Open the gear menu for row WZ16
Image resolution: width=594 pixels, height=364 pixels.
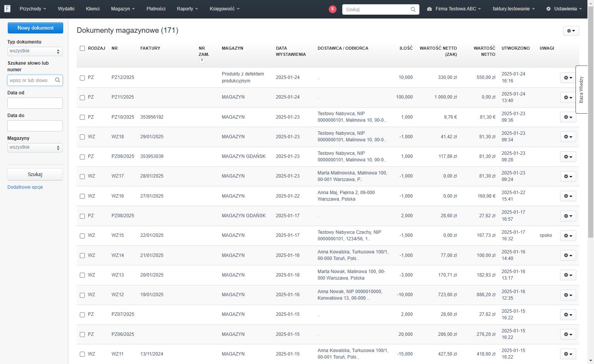click(568, 196)
